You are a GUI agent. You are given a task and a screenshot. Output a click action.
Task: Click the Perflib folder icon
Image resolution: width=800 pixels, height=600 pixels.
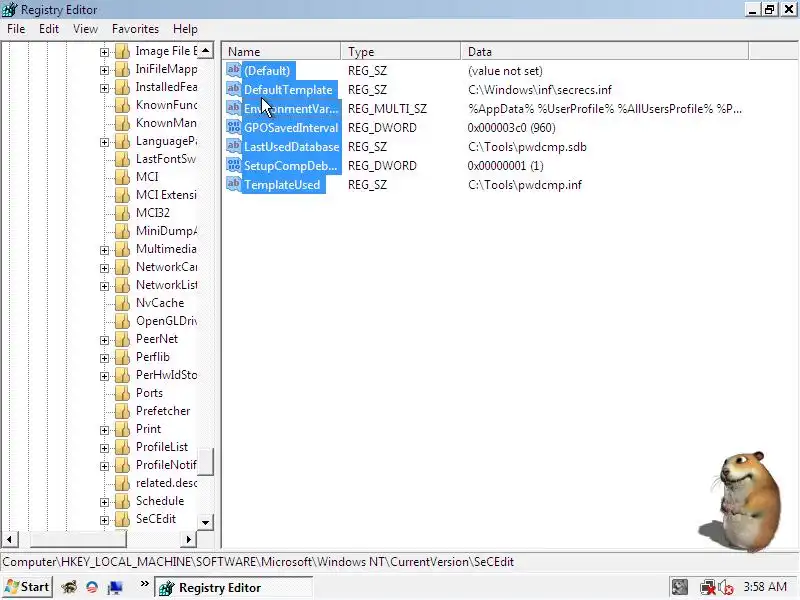coord(122,357)
